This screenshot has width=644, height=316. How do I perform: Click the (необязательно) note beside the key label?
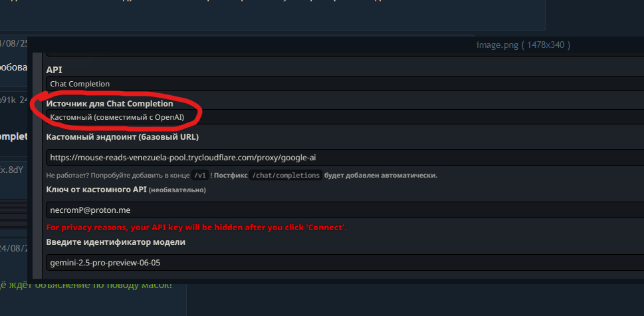pos(177,190)
